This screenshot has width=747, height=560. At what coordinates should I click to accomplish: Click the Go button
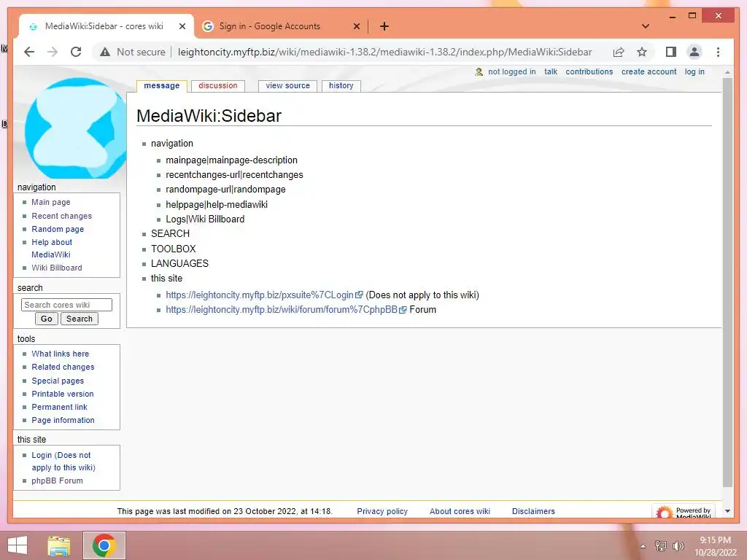pos(46,319)
